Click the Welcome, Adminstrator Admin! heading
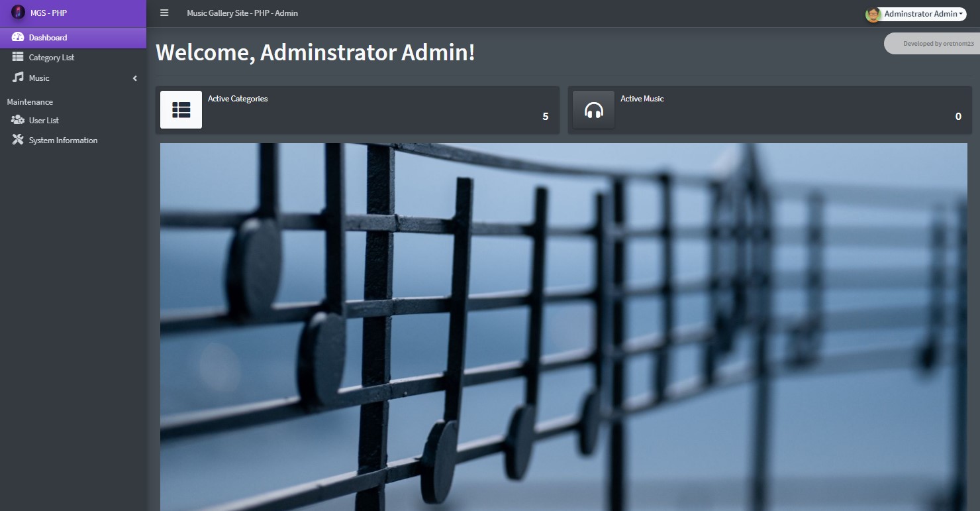The image size is (980, 511). [315, 52]
